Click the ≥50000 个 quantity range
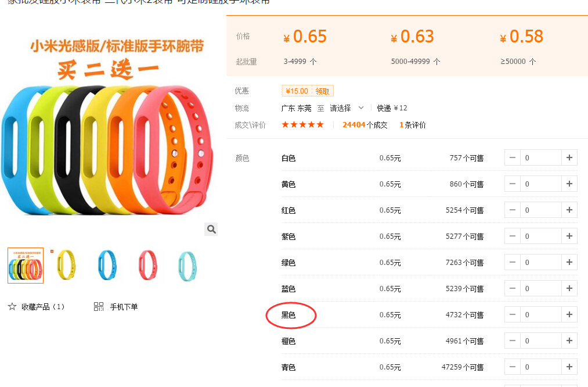The image size is (588, 387). 518,61
